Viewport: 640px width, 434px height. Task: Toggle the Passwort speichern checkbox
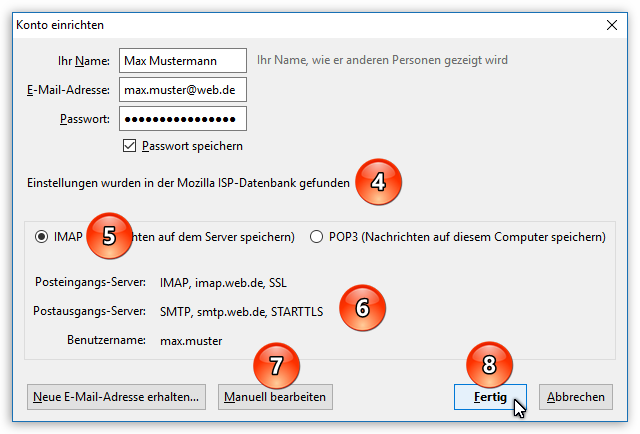tap(129, 146)
